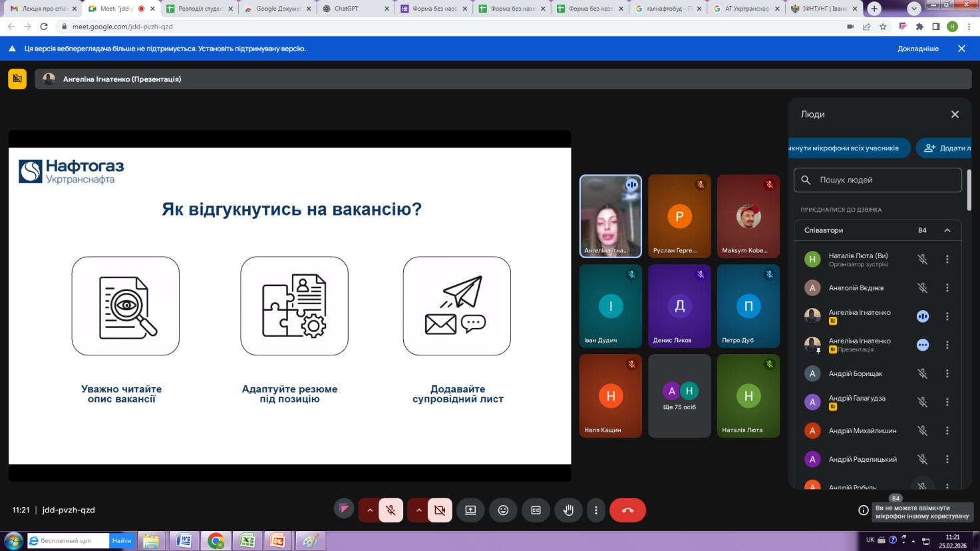Open the share screen button
The image size is (980, 551).
(470, 510)
